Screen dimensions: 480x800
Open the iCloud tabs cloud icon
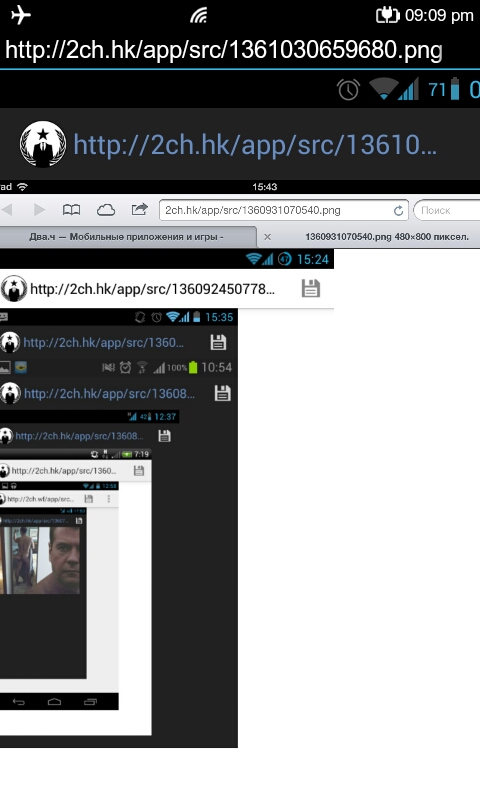point(106,210)
